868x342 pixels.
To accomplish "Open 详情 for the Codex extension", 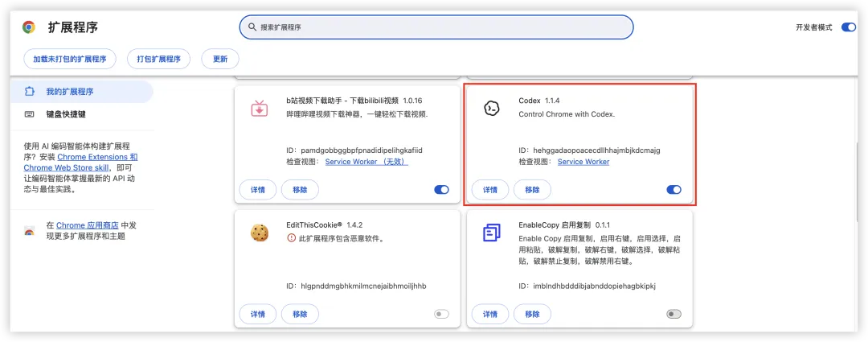I will click(490, 190).
